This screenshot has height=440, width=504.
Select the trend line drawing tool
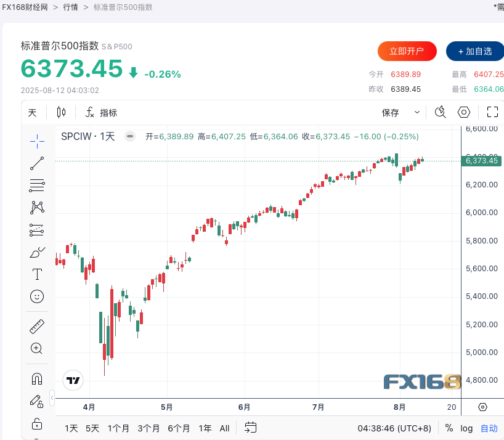click(37, 163)
